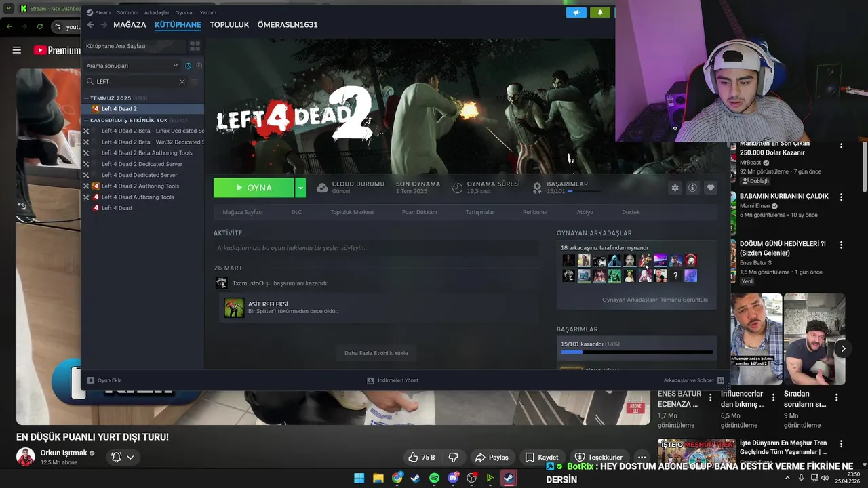Screen dimensions: 868x488
Task: Go forward with Steam's forward arrow
Action: 104,25
